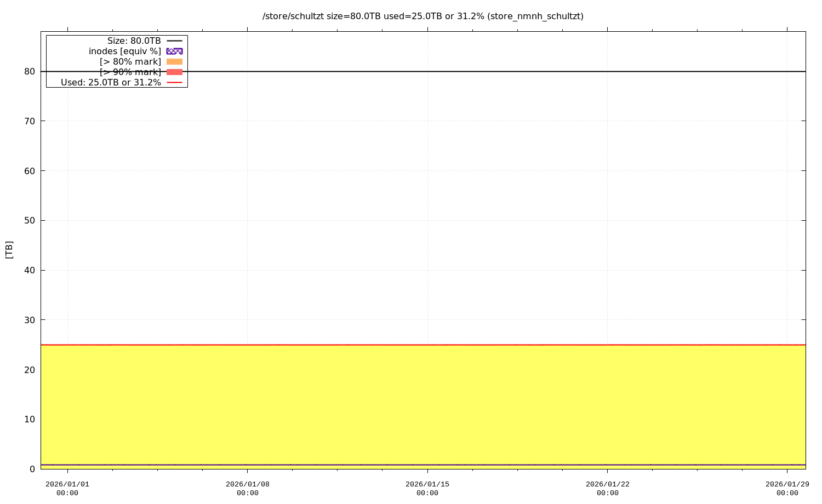Click the [TB] y-axis label
This screenshot has height=504, width=822.
coord(9,250)
